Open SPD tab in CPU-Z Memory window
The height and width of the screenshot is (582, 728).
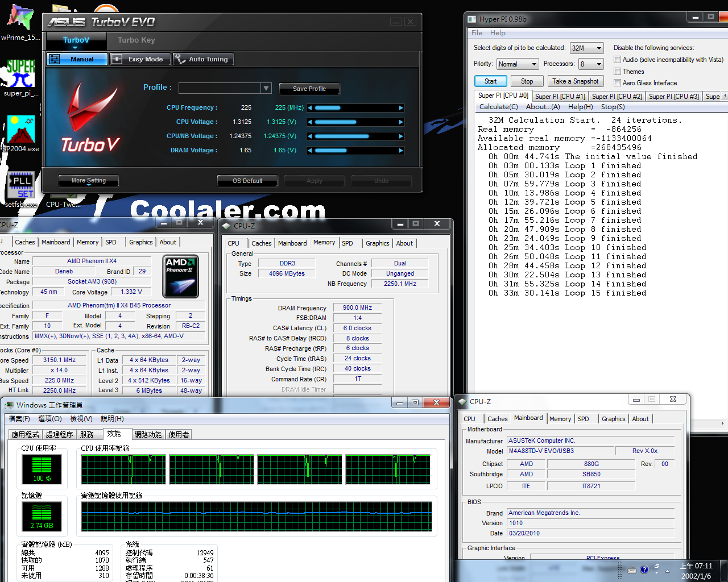348,243
